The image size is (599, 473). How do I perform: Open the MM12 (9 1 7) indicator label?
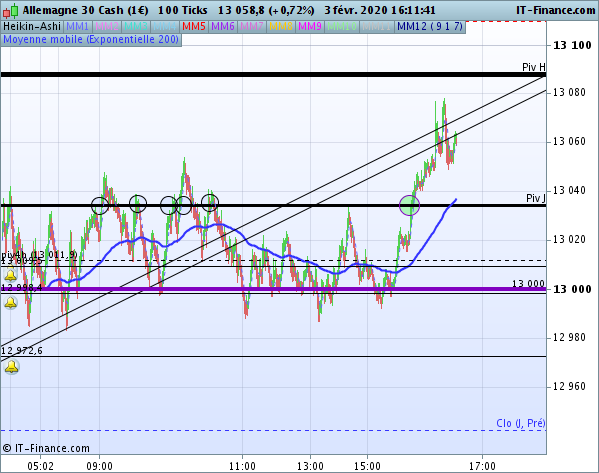pyautogui.click(x=430, y=26)
